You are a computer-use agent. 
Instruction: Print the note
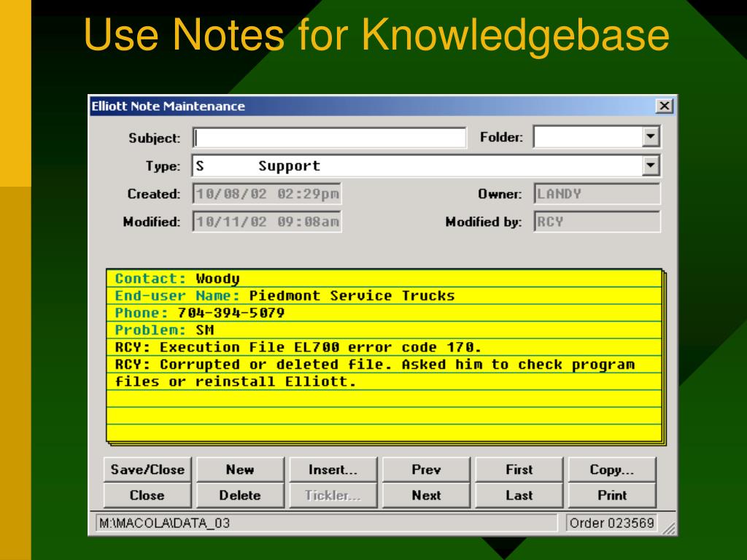click(612, 495)
